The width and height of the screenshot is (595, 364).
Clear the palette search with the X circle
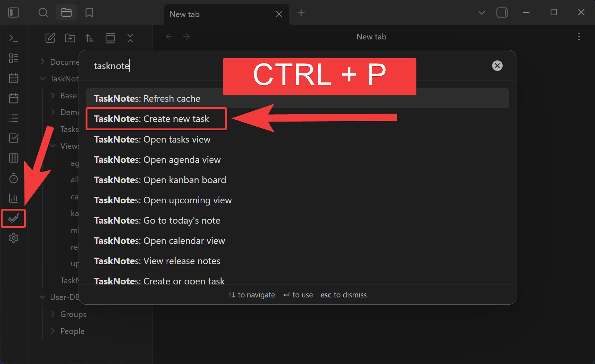point(497,65)
